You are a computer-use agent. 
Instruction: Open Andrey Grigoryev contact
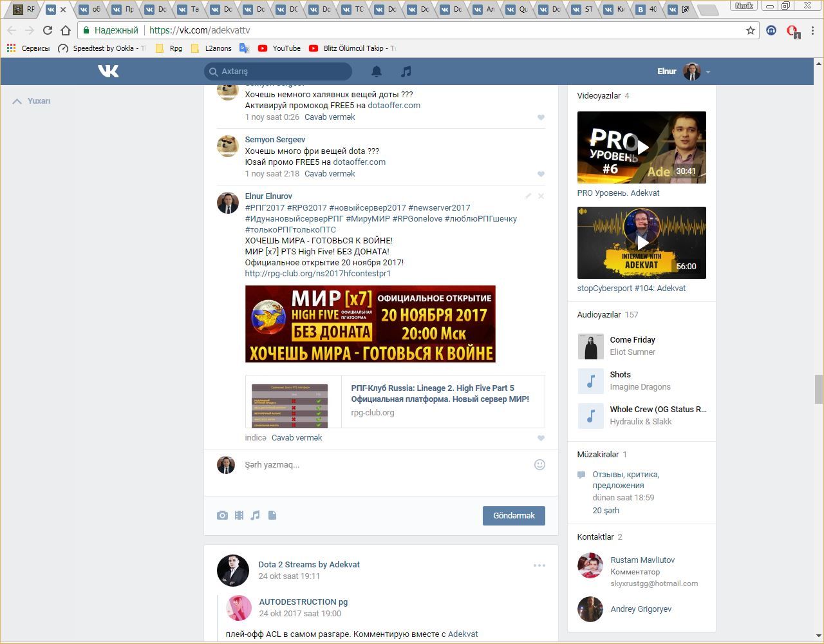[641, 609]
